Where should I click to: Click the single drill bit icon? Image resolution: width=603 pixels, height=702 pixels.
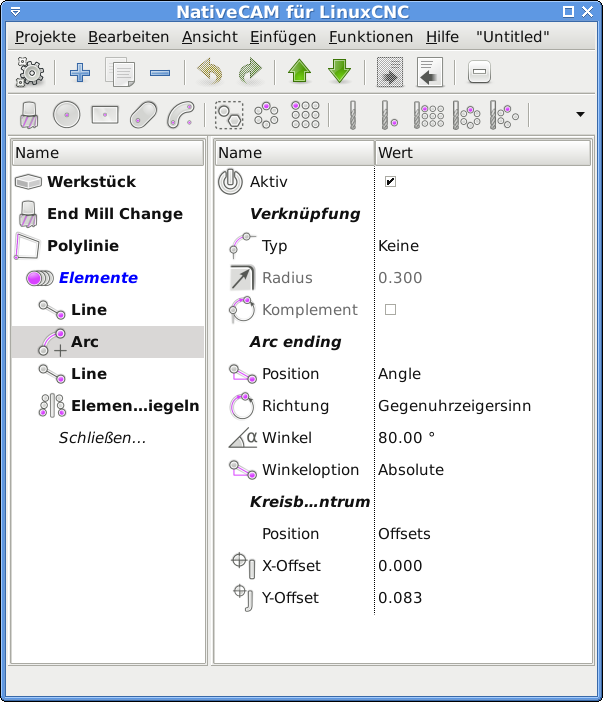[x=353, y=115]
